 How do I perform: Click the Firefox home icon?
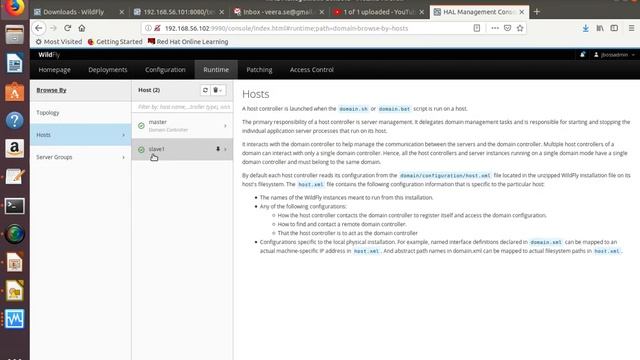tap(82, 28)
